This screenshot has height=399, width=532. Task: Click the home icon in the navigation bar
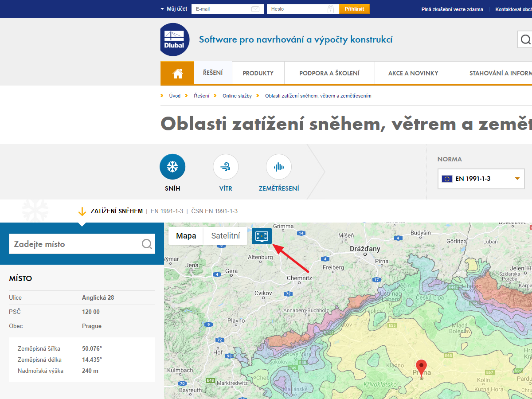click(x=177, y=72)
